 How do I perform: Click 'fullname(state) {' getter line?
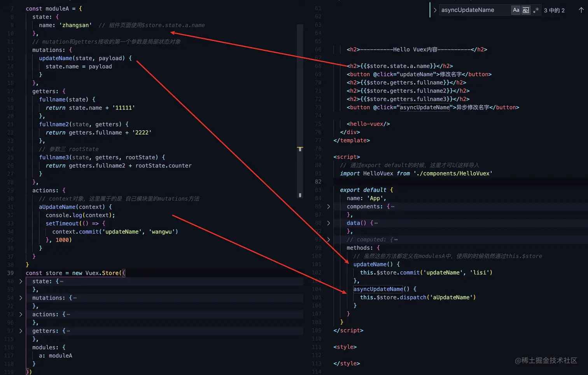67,99
